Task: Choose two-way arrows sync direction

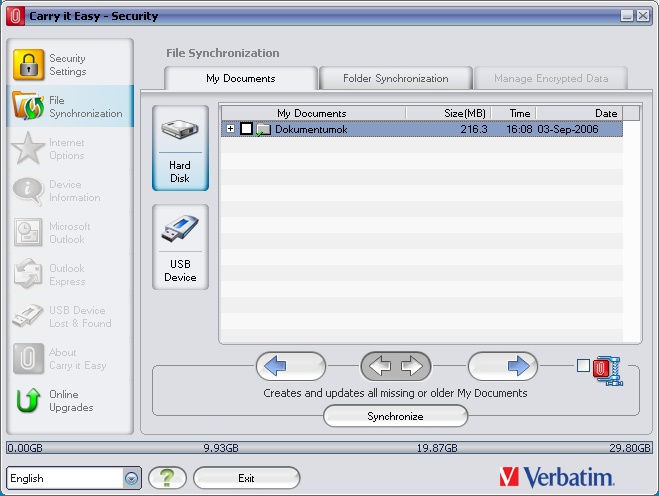Action: (395, 366)
